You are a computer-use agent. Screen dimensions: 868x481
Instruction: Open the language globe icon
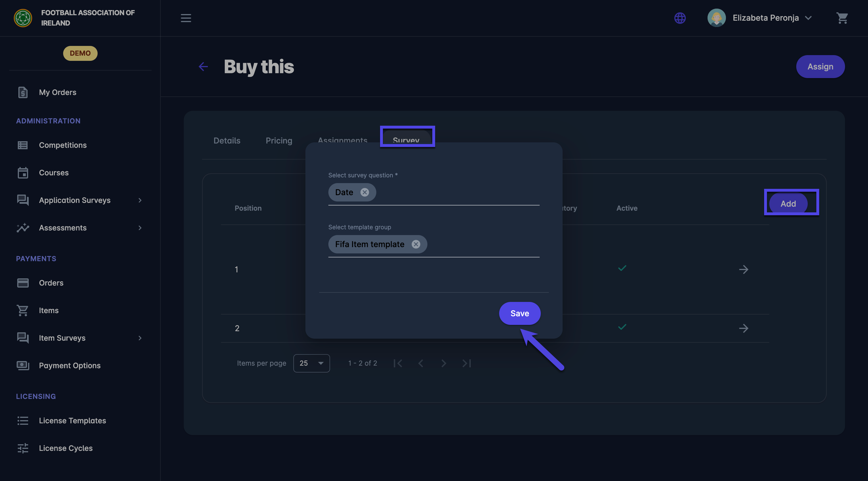click(680, 18)
